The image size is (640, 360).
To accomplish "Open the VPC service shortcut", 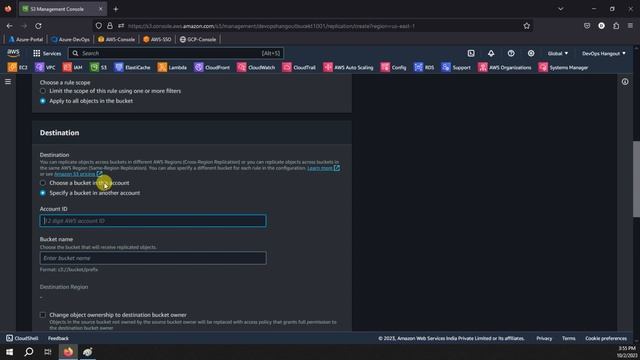I will point(45,67).
